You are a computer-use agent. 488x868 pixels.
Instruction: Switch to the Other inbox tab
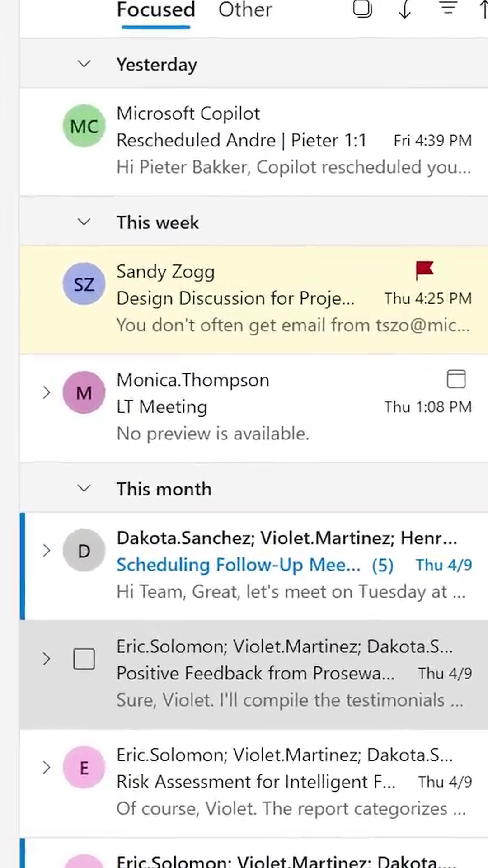pyautogui.click(x=245, y=10)
